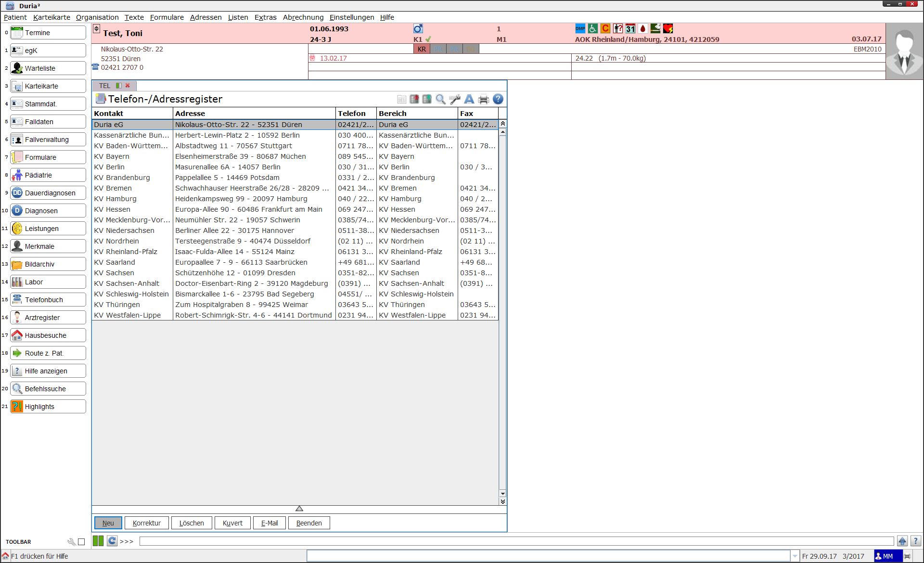Open the Einstellungen menu
This screenshot has width=924, height=563.
coord(352,17)
